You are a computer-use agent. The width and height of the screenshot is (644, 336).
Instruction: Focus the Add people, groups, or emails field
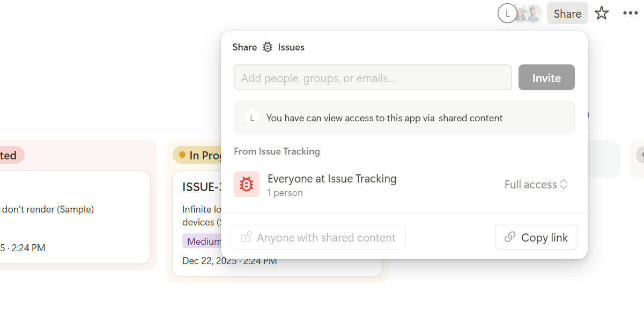point(373,78)
